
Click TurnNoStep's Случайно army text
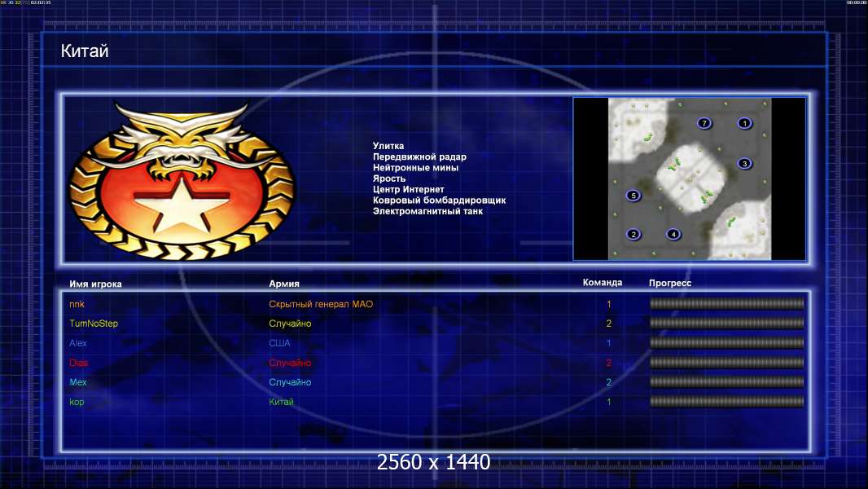coord(290,324)
